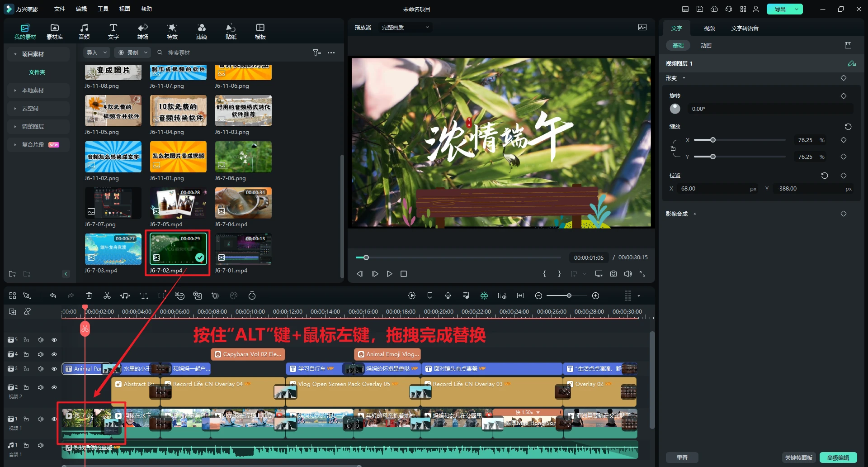
Task: Open the 模板 templates tab
Action: [x=260, y=31]
